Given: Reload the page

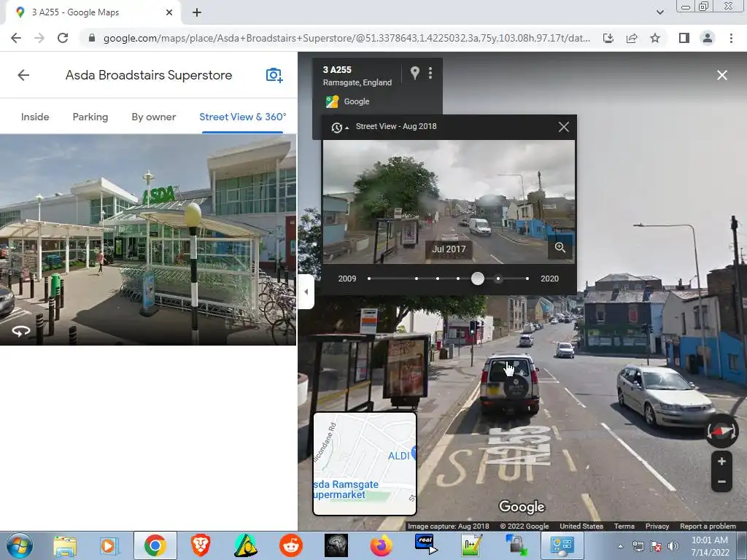Looking at the screenshot, I should [x=63, y=38].
